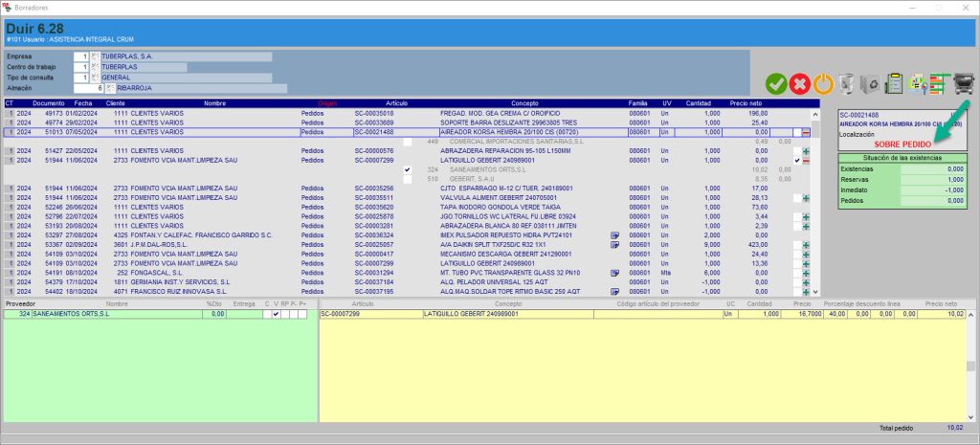Screen dimensions: 980x445
Task: Click the Concepto column header
Action: [x=524, y=102]
